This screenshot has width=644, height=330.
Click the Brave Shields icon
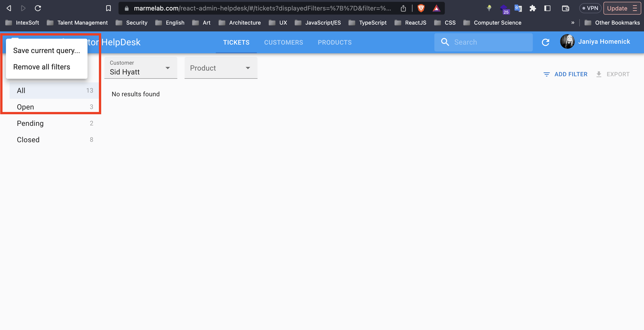click(420, 8)
